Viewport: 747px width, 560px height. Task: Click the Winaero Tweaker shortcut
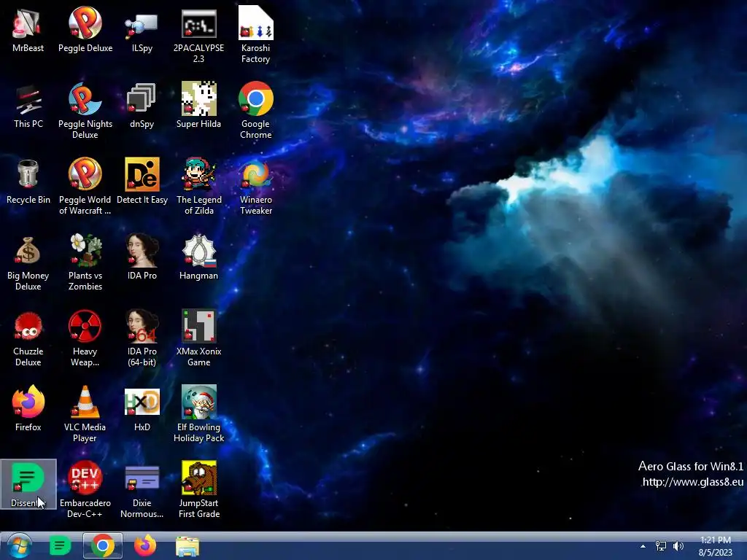pos(256,187)
